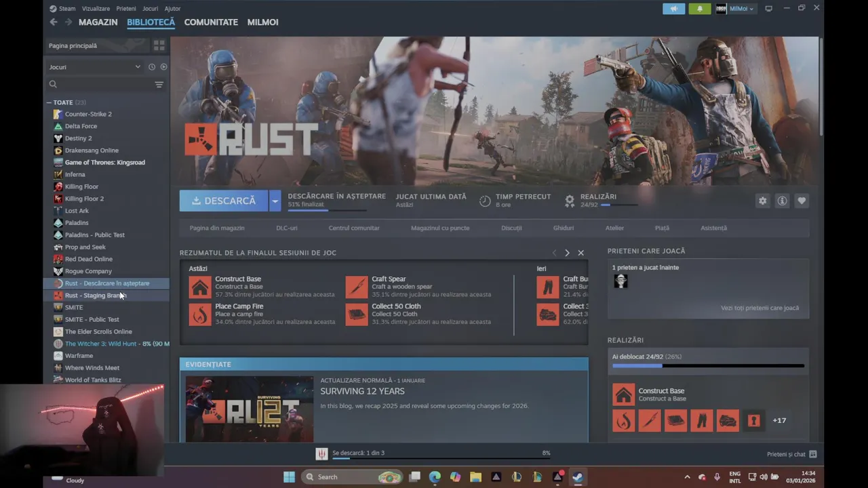Select Rust - Staging Branch in library
This screenshot has width=868, height=488.
106,296
